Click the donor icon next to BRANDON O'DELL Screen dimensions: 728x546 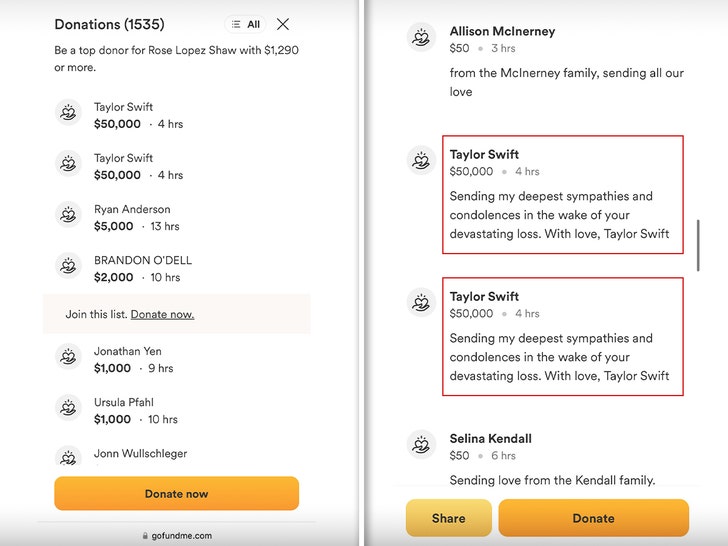pos(68,265)
